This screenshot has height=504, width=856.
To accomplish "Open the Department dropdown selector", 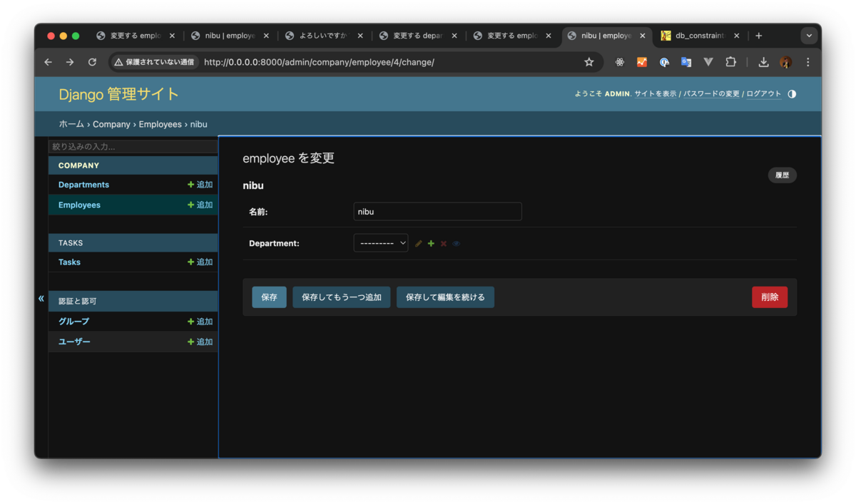I will (x=380, y=242).
